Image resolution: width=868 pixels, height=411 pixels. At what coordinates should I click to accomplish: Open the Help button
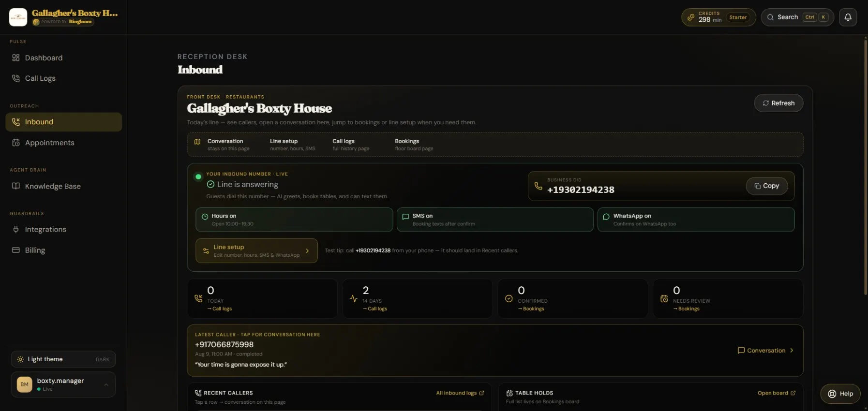click(840, 394)
